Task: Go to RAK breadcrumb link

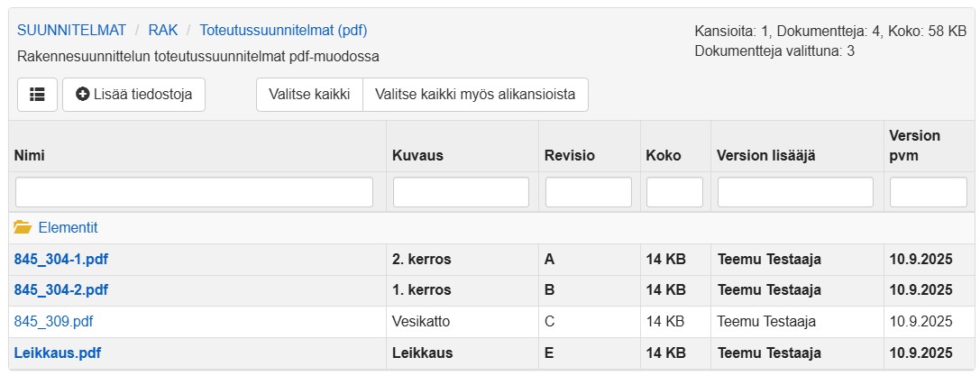Action: click(x=163, y=30)
